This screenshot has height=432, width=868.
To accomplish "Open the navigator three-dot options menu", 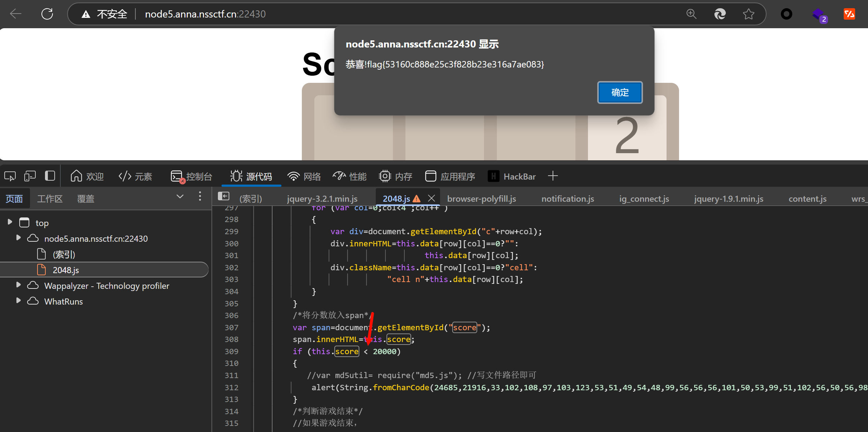I will tap(200, 196).
